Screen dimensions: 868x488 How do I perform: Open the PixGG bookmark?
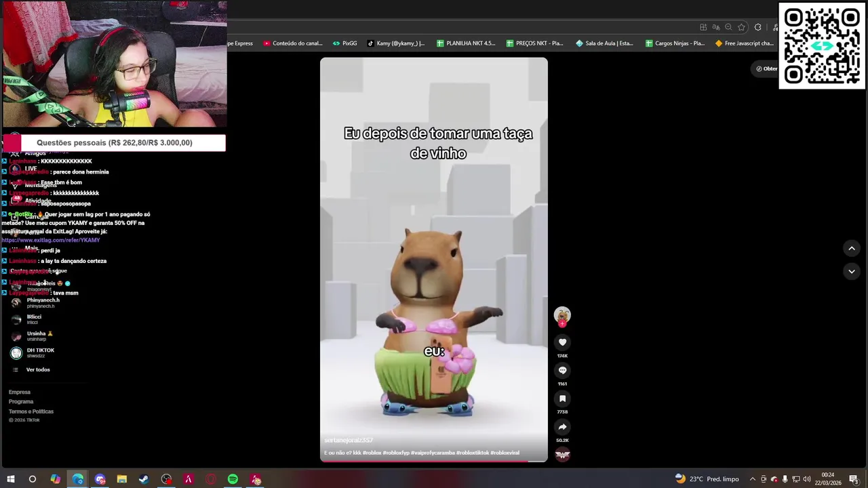344,43
